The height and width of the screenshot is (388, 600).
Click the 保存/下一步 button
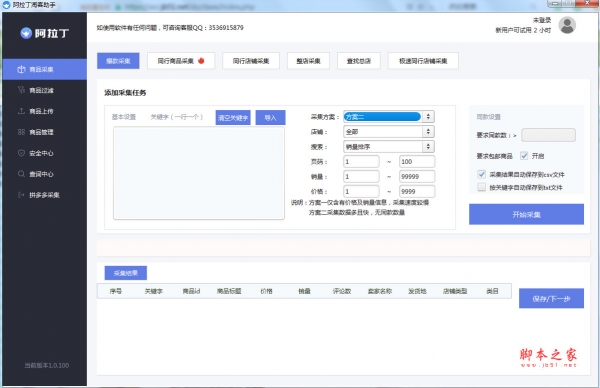pyautogui.click(x=551, y=298)
